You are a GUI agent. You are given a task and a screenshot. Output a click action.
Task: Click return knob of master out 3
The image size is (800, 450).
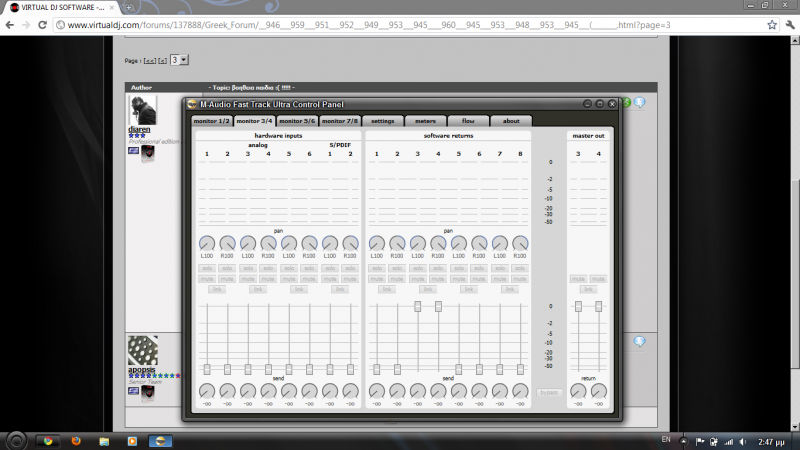(x=578, y=391)
